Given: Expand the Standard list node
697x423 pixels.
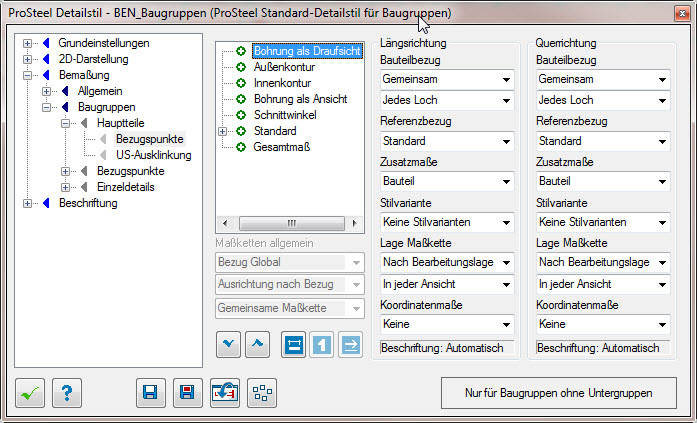Looking at the screenshot, I should [x=222, y=132].
